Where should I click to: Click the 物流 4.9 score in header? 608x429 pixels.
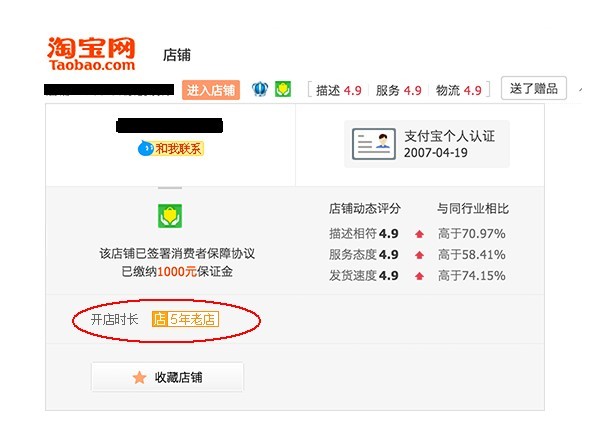coord(458,90)
